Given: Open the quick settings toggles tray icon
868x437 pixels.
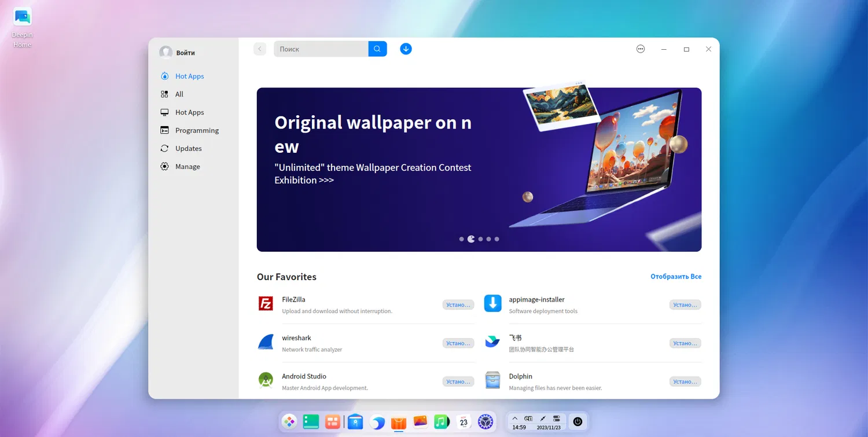Looking at the screenshot, I should tap(557, 418).
